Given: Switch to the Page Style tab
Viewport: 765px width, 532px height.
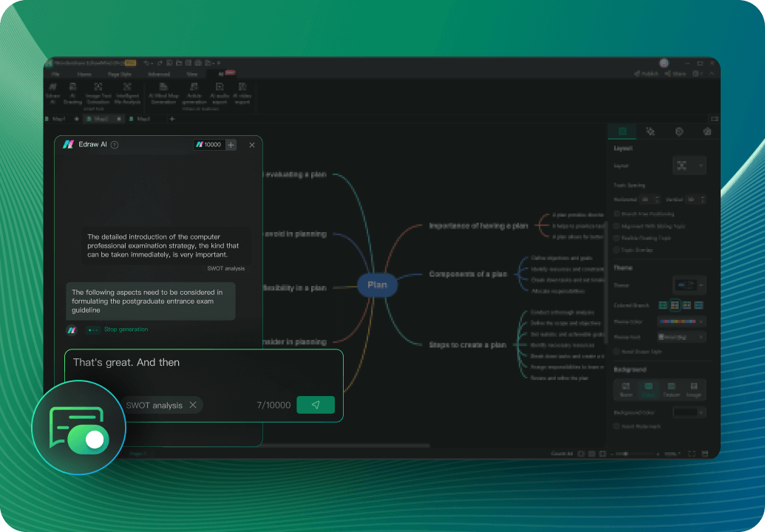Looking at the screenshot, I should coord(120,74).
